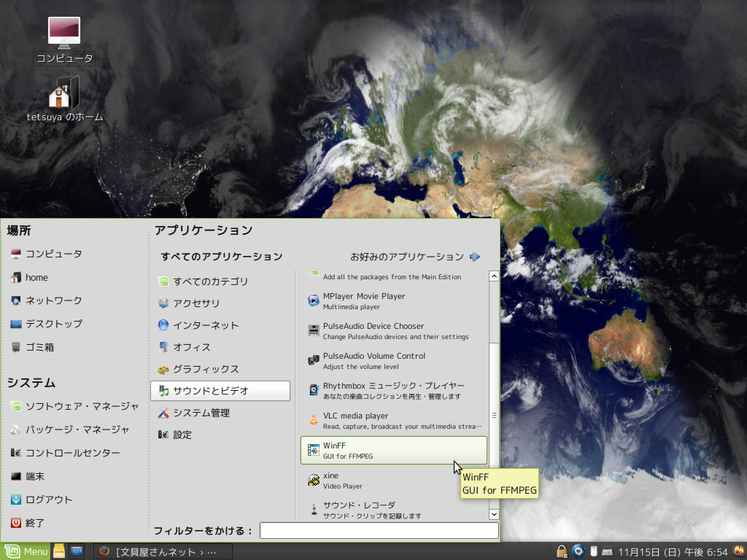Screen dimensions: 747x560
Task: Select 設定 category
Action: point(220,435)
